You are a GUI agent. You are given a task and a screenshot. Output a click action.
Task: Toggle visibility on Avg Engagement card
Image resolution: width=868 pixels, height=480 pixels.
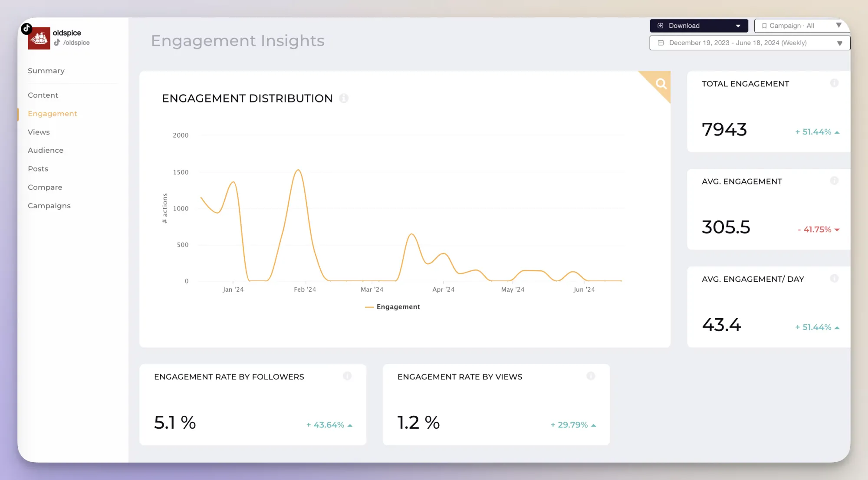[834, 180]
